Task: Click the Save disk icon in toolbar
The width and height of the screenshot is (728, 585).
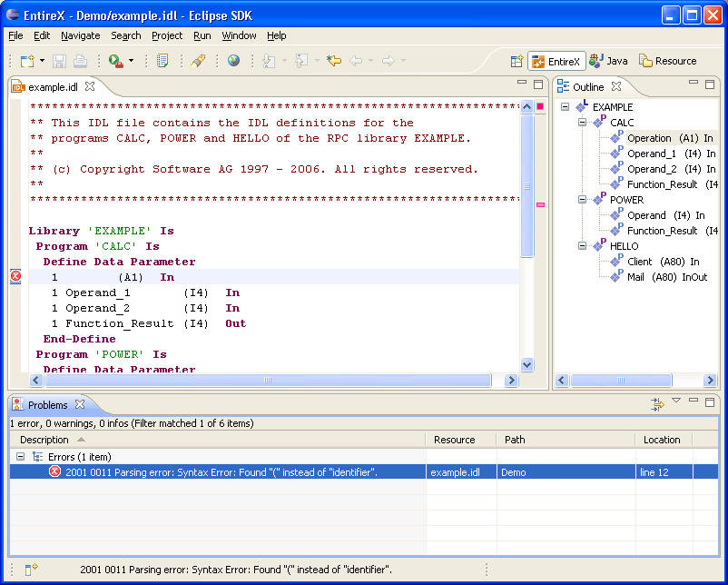Action: [59, 61]
